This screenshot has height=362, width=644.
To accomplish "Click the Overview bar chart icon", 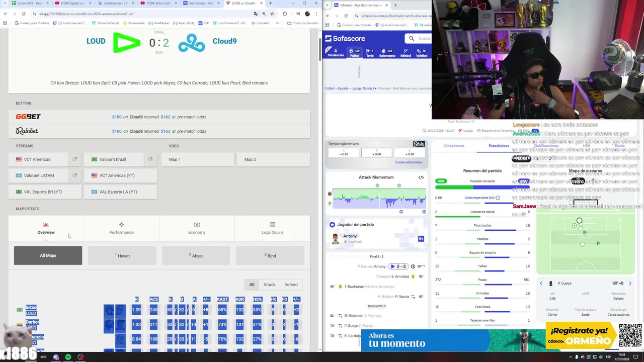I will [x=46, y=225].
